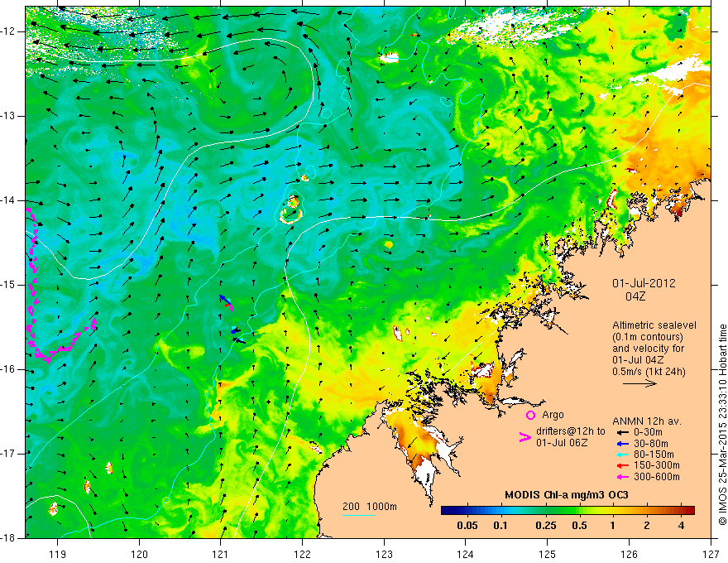Image resolution: width=728 pixels, height=563 pixels.
Task: Click the dark red end of colorbar
Action: click(689, 511)
